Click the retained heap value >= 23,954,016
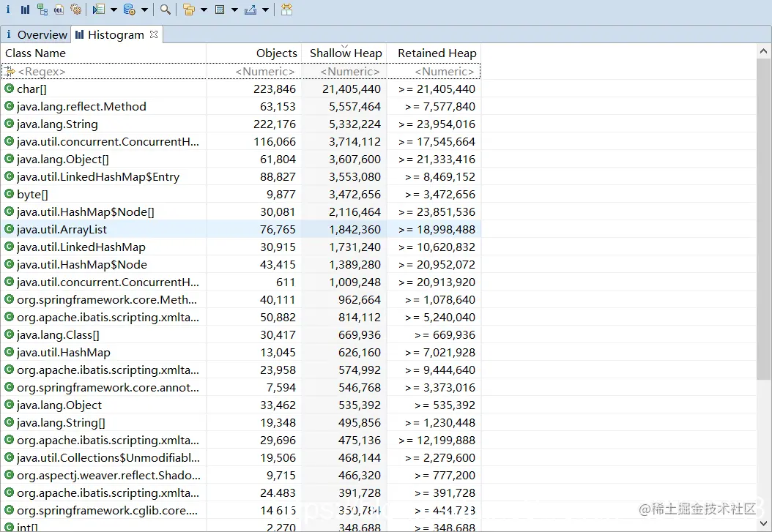This screenshot has width=772, height=532. (x=437, y=124)
